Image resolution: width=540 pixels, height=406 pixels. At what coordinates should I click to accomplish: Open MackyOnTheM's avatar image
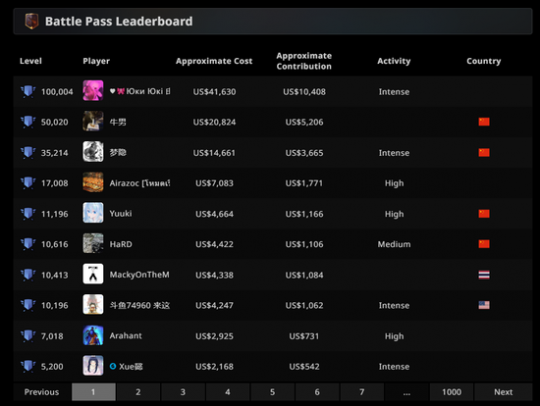point(93,274)
